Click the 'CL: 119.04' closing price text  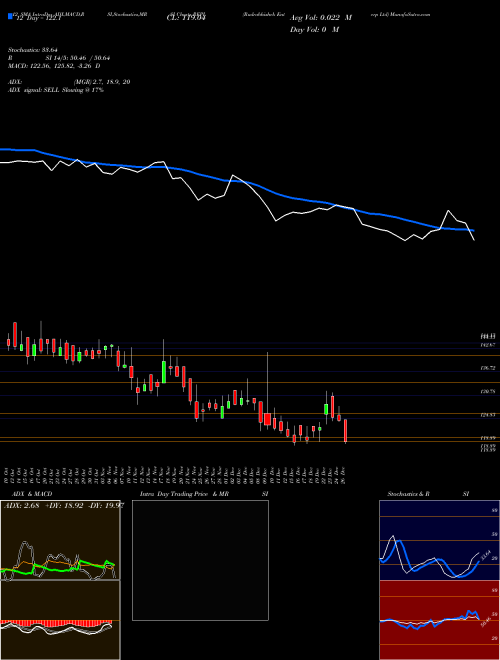tap(185, 18)
